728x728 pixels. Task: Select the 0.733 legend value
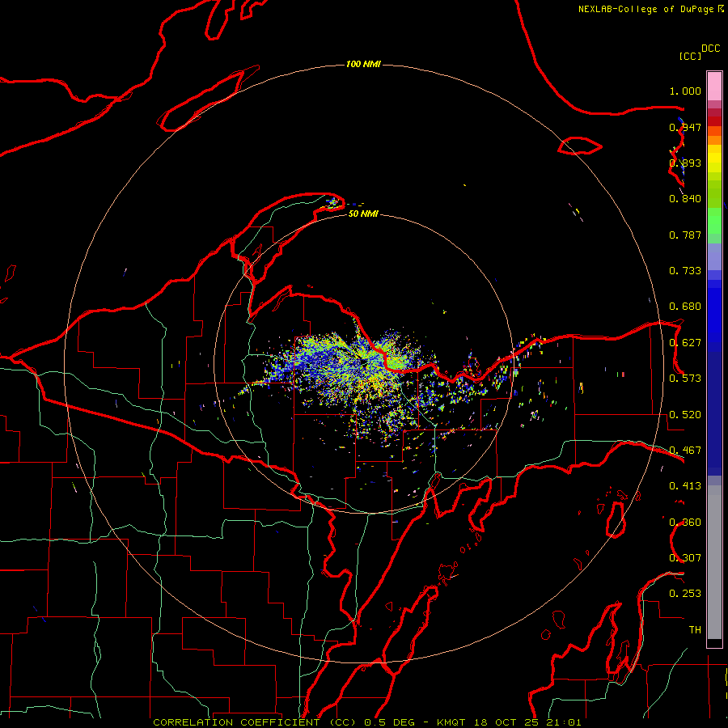click(x=685, y=271)
